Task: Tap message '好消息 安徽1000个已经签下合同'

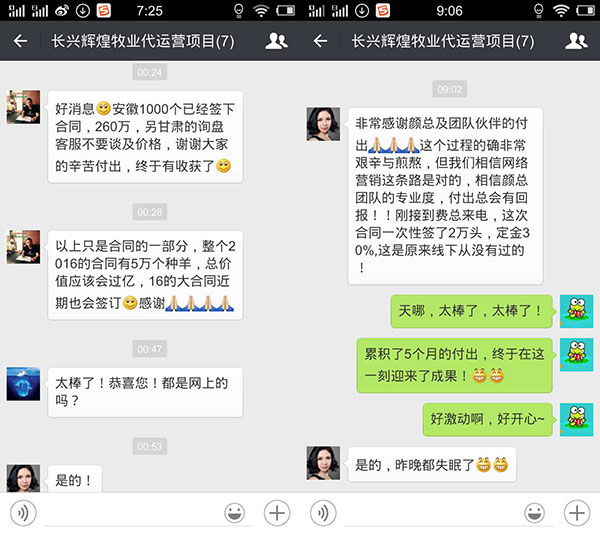Action: click(145, 137)
